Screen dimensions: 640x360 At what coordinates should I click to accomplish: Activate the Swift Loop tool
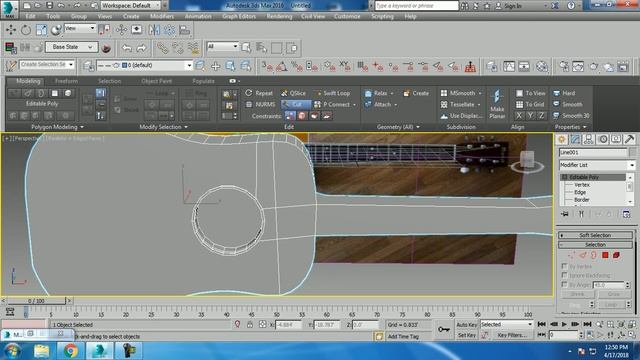point(332,93)
